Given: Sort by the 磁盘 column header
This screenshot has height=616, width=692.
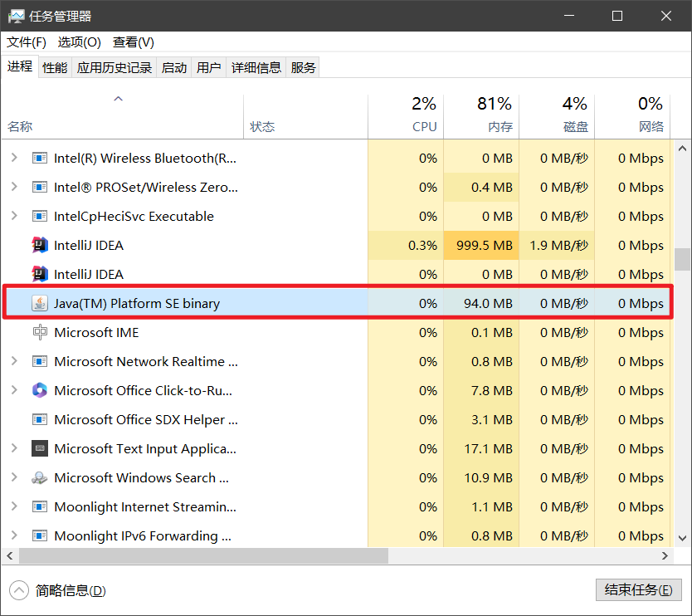Looking at the screenshot, I should pos(557,116).
